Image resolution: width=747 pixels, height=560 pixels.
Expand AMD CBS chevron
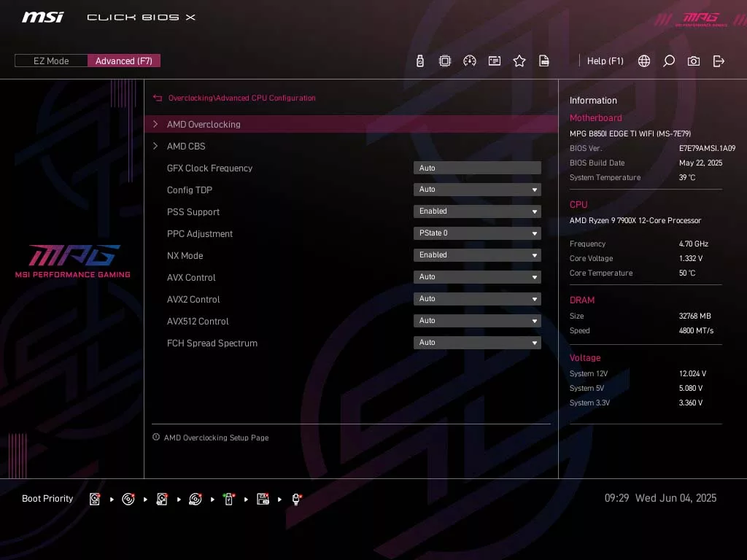click(155, 146)
